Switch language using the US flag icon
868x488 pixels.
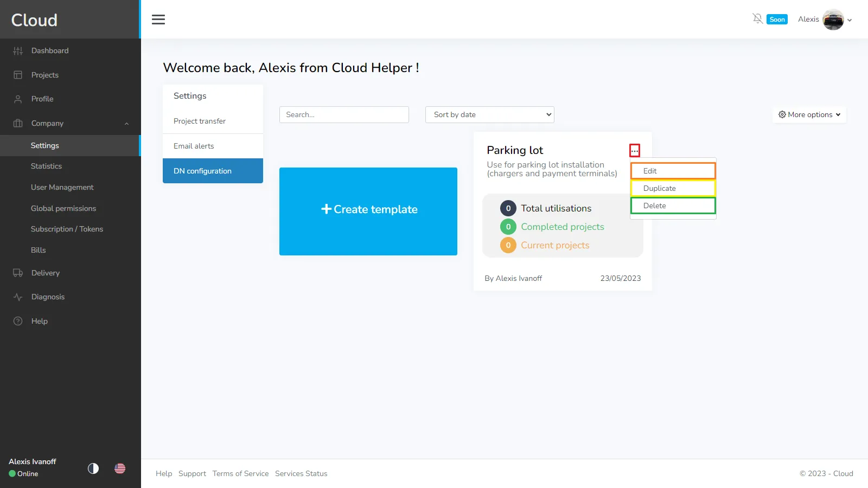point(120,468)
